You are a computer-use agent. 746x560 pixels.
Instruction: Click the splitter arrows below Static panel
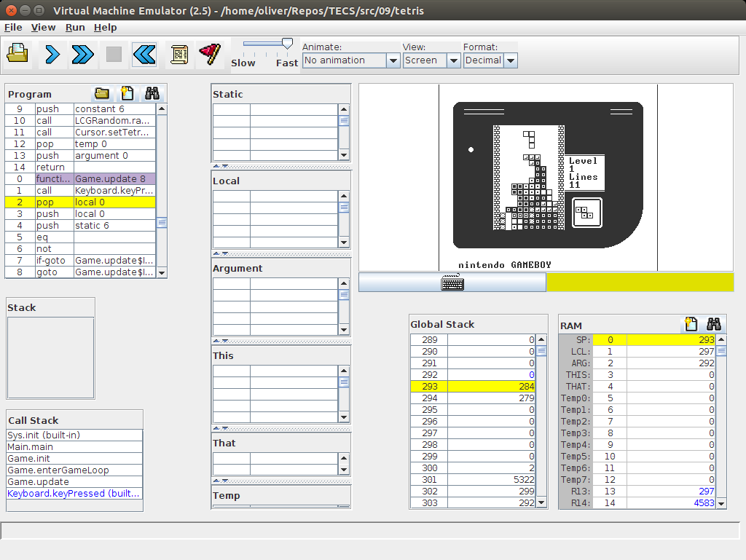click(220, 166)
